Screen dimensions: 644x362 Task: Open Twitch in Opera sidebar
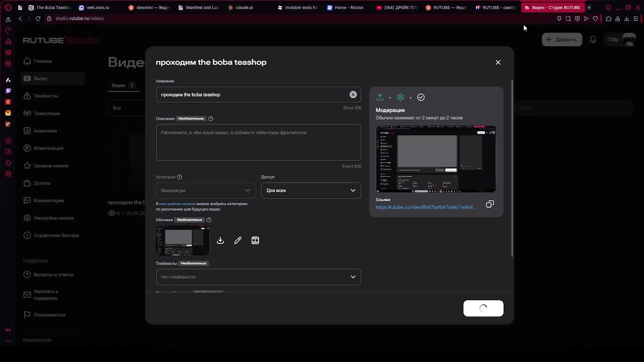8,91
